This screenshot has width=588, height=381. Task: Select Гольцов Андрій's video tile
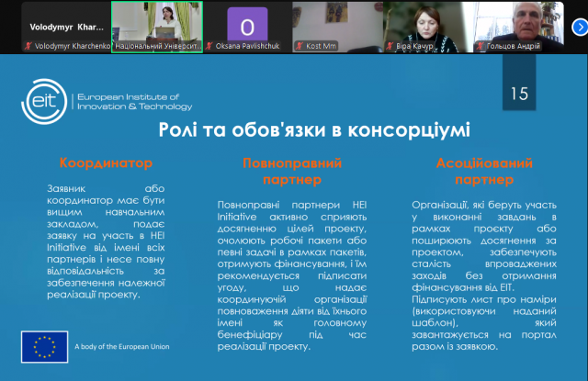(x=518, y=27)
